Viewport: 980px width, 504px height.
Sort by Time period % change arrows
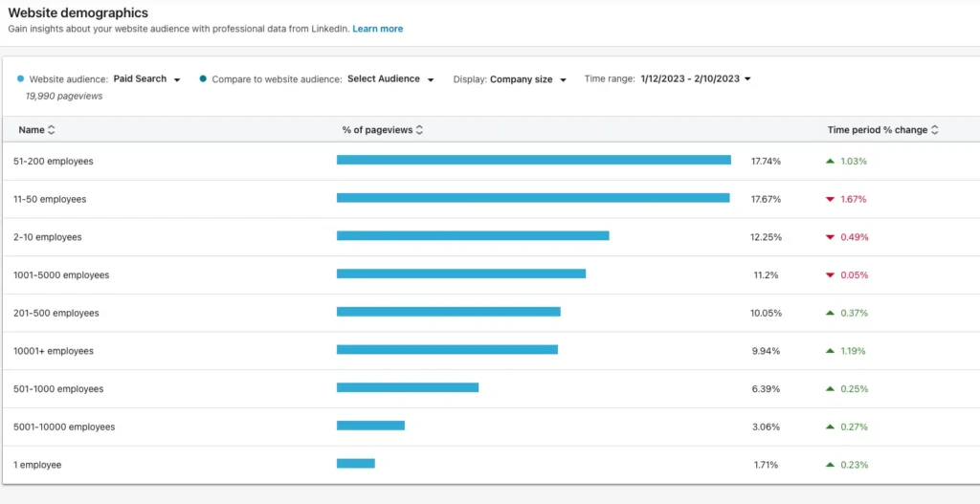click(x=934, y=130)
